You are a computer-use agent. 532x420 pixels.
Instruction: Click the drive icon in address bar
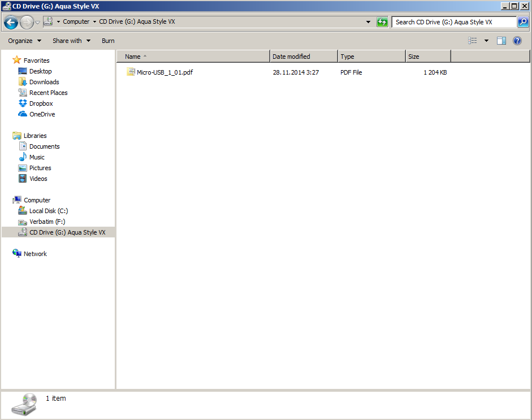click(x=49, y=21)
